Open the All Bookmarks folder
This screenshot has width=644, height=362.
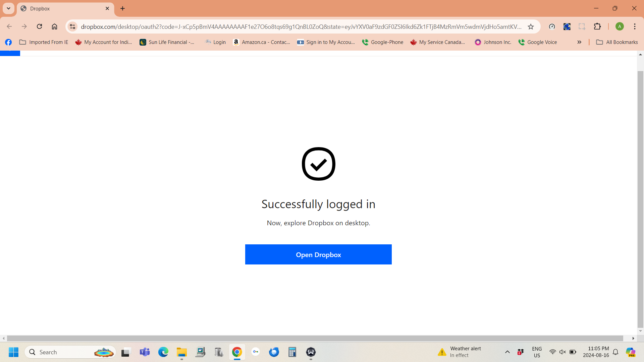pyautogui.click(x=617, y=42)
